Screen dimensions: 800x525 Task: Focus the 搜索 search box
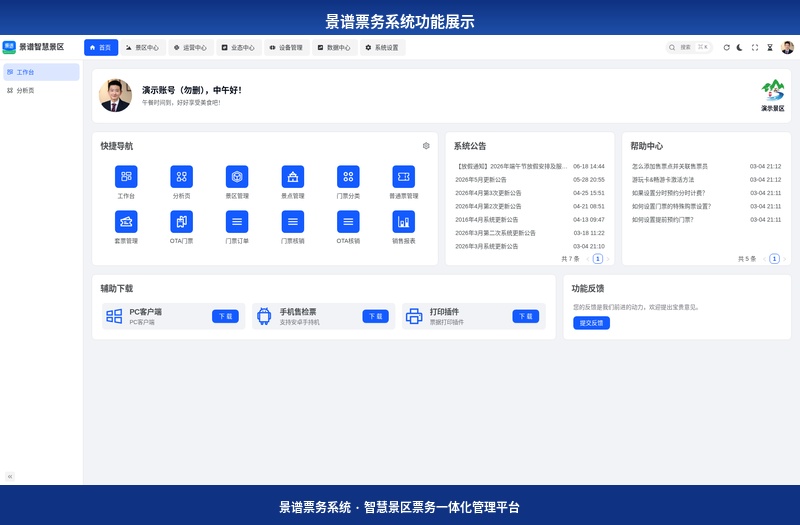[689, 47]
